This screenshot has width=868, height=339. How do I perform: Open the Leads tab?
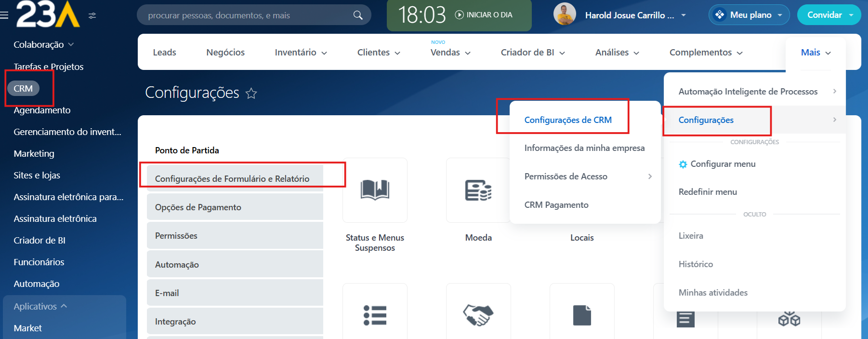tap(164, 53)
